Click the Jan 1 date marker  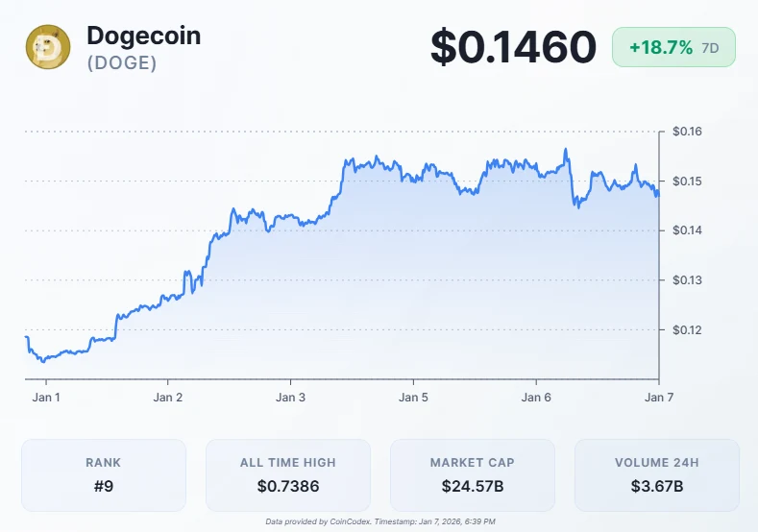(x=45, y=397)
